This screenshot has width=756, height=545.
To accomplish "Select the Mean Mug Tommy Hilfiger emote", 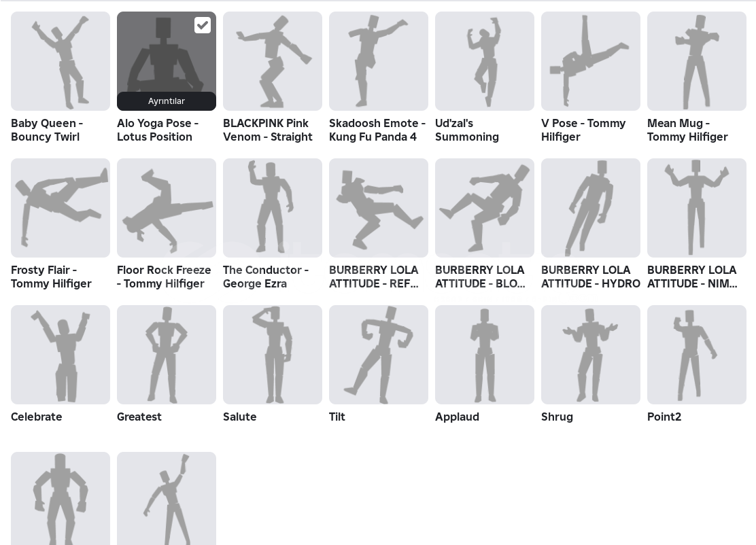I will point(697,61).
